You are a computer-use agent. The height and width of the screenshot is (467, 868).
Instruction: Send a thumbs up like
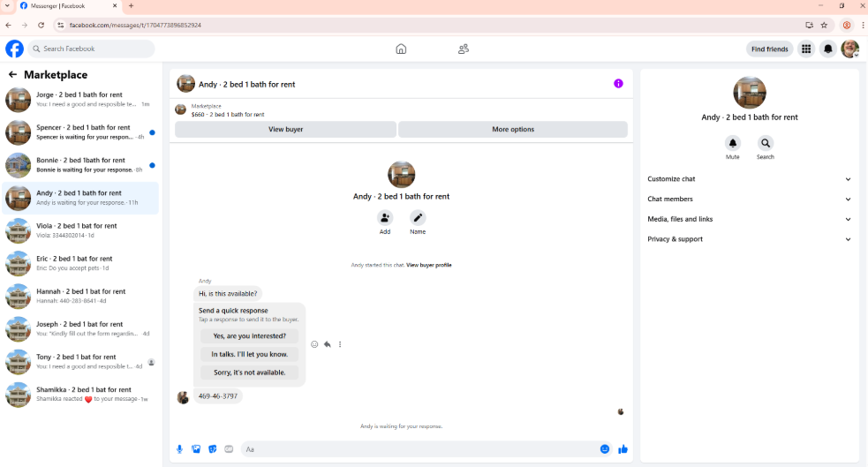pyautogui.click(x=623, y=449)
